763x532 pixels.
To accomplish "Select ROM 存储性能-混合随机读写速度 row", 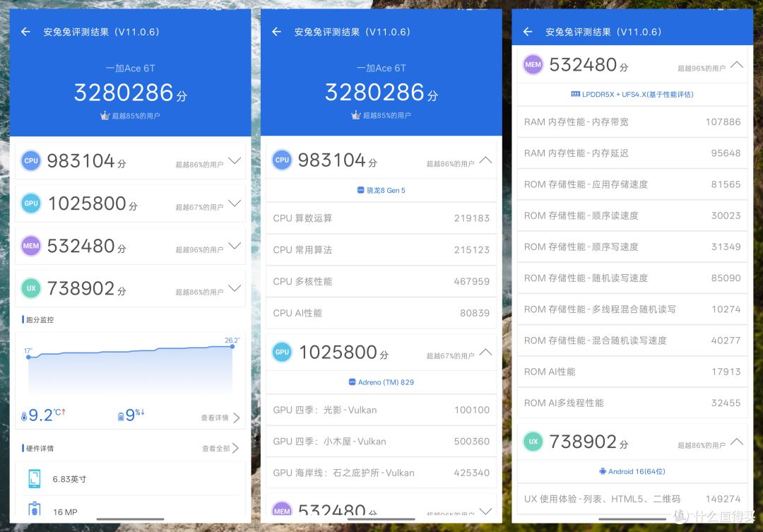I will coord(632,341).
